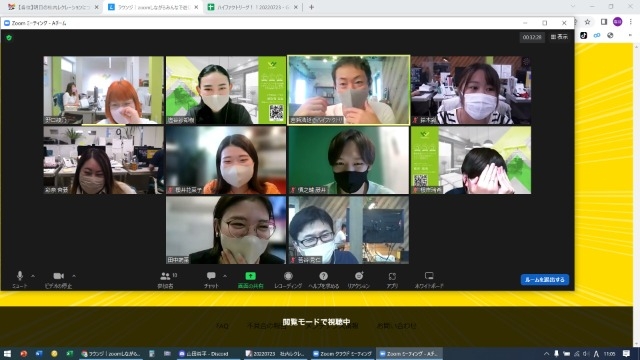Stop video using the camera icon

58,279
